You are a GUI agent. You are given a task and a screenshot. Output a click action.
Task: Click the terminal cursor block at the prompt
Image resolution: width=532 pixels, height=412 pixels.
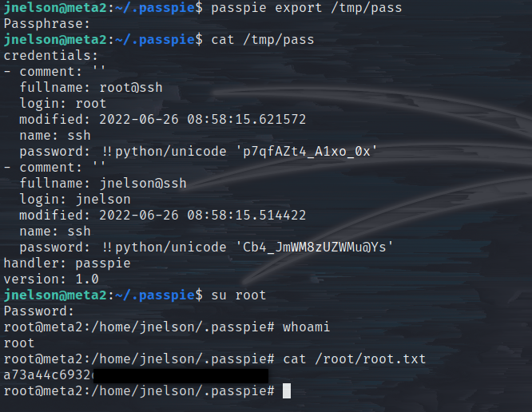tap(286, 391)
